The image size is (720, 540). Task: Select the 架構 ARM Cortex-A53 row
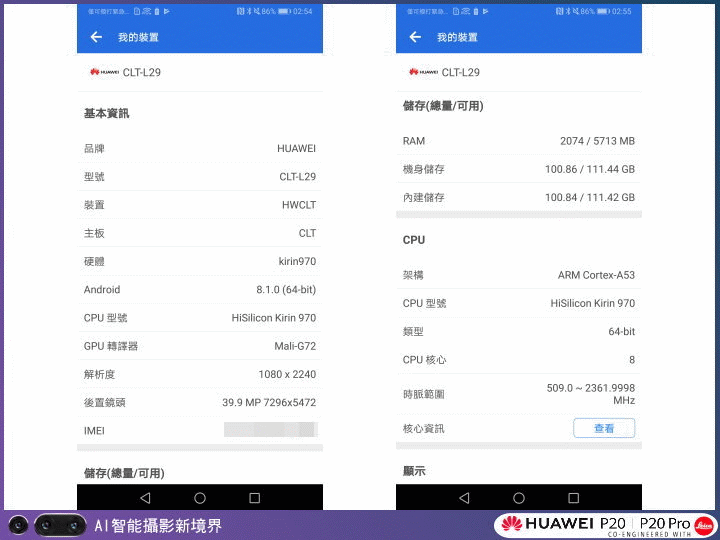coord(519,275)
